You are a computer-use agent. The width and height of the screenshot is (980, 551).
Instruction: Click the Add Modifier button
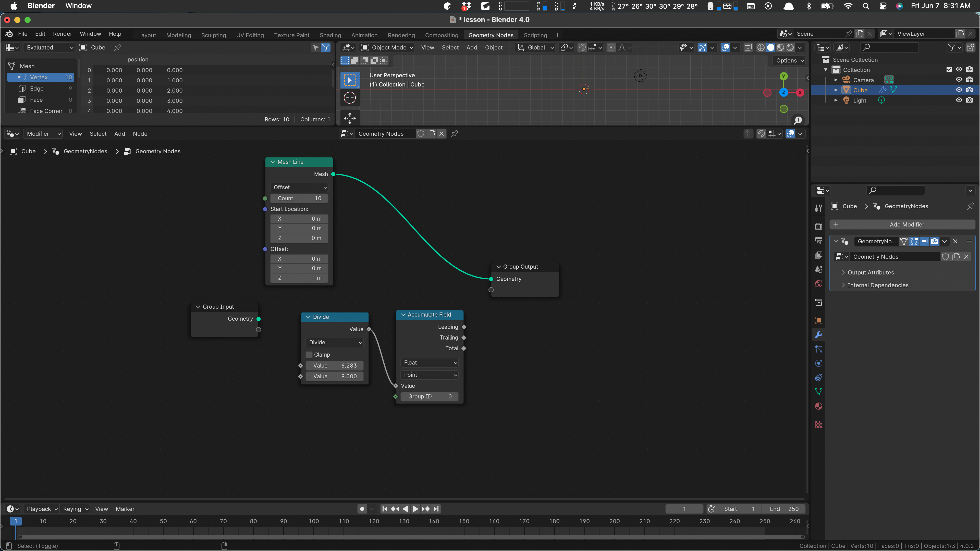pos(902,224)
